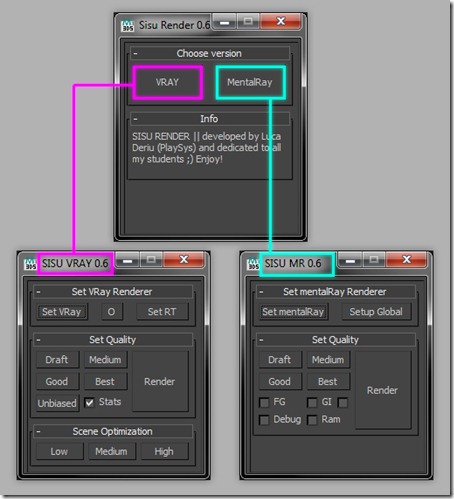Open Setup Global in SISU MR
Viewport: 454px width, 499px height.
tap(376, 312)
